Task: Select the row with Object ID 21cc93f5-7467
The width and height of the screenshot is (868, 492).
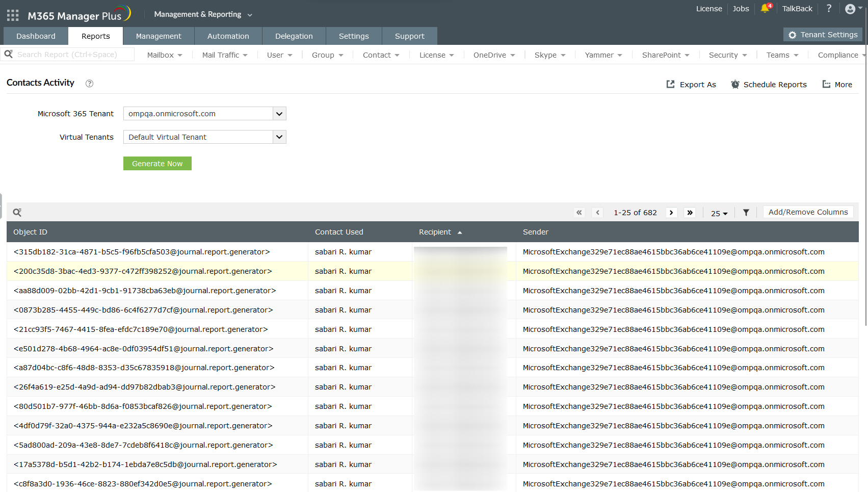Action: tap(432, 329)
